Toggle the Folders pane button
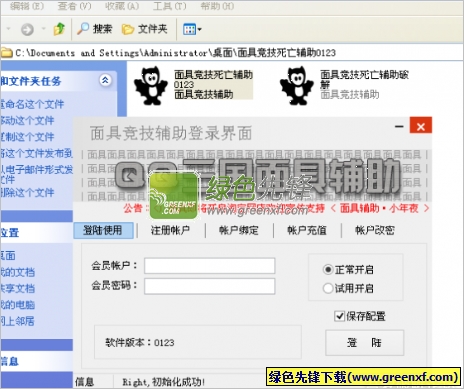 pos(144,29)
